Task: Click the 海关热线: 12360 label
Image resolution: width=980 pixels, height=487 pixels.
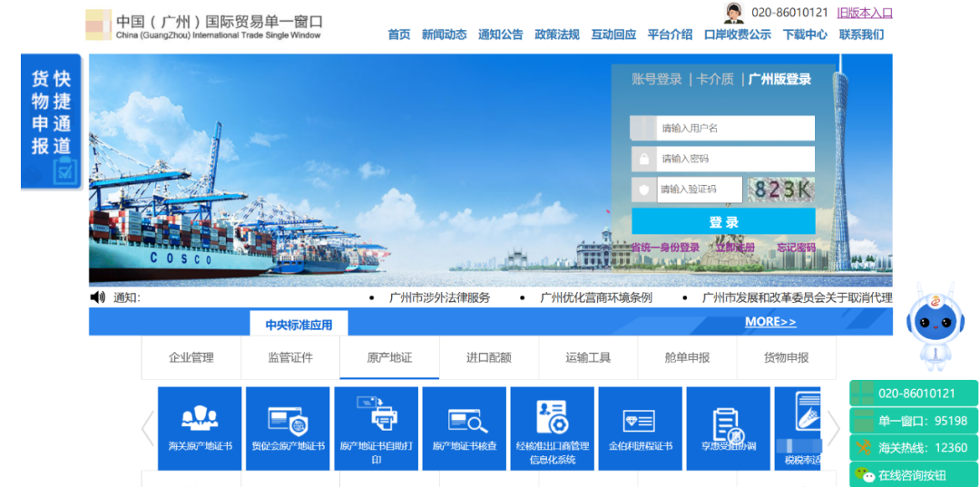Action: (x=923, y=448)
